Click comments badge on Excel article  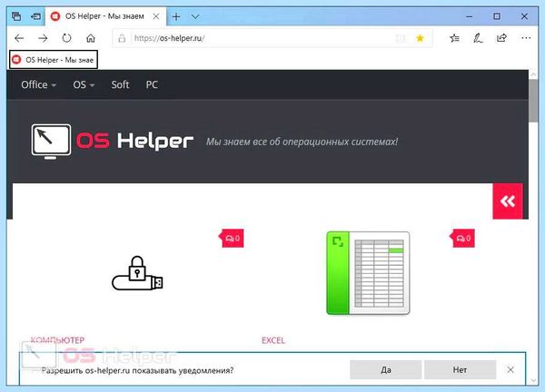pos(462,238)
